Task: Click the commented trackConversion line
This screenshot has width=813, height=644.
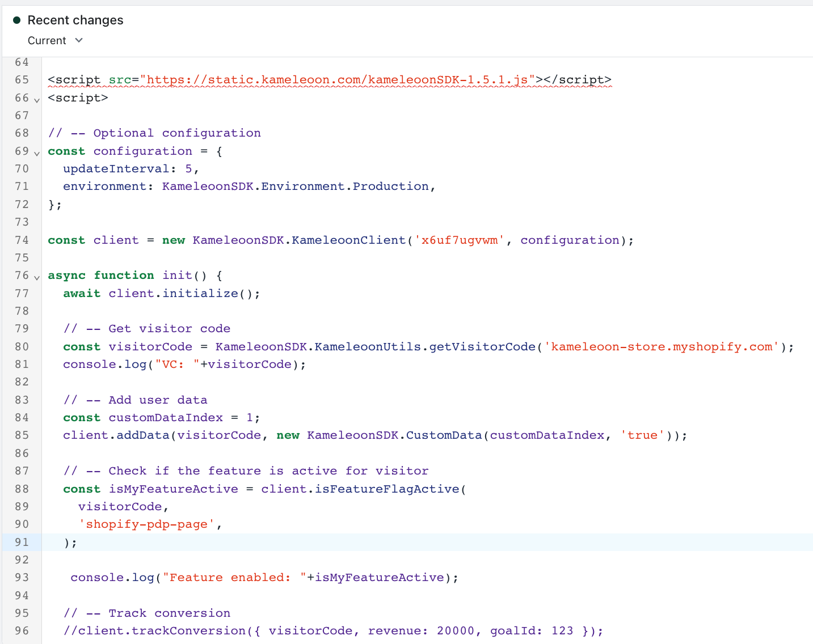Action: click(x=333, y=631)
